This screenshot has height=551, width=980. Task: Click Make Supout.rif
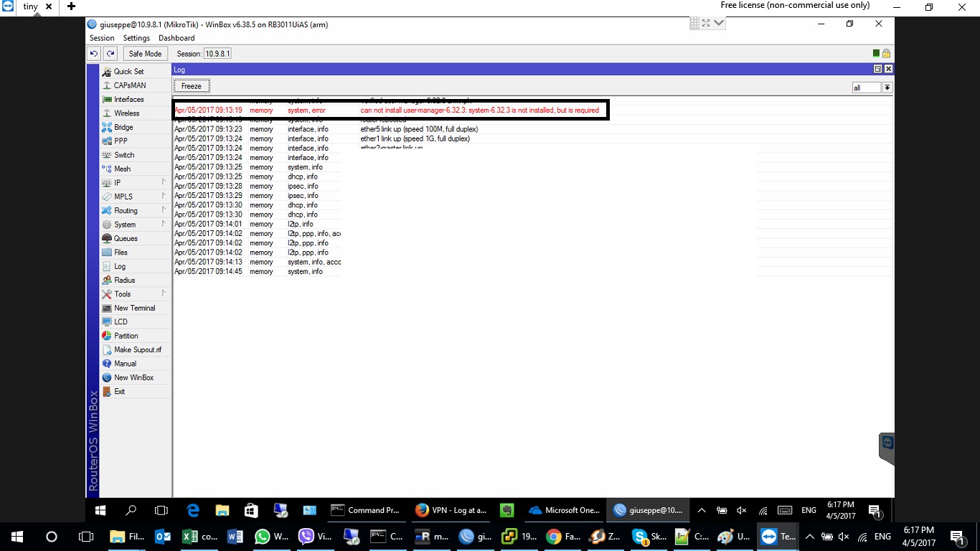point(137,349)
